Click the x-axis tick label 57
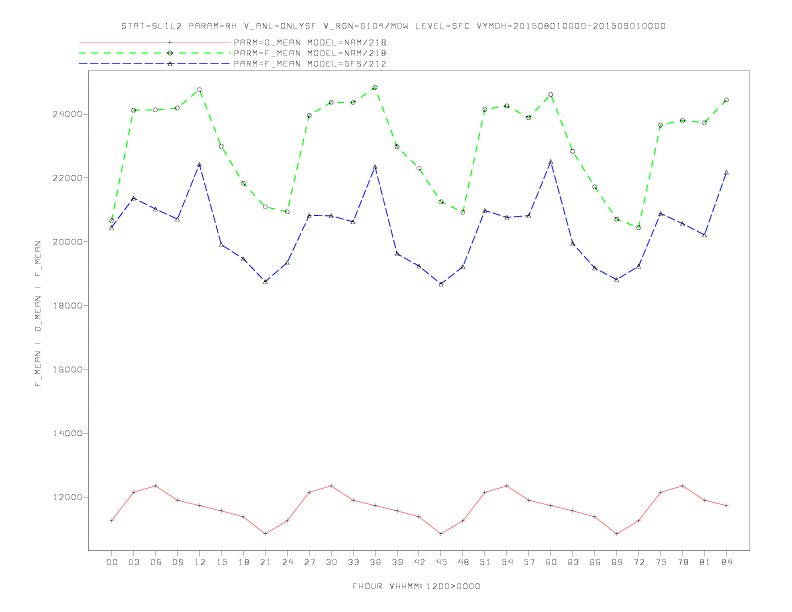 tap(529, 562)
